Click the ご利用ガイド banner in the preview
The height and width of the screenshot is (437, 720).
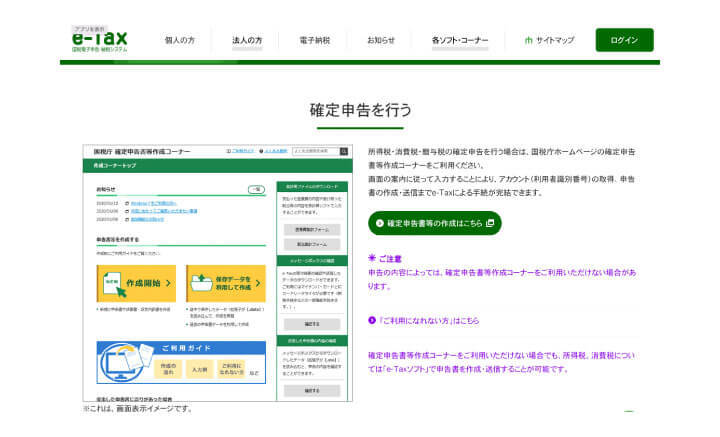tap(181, 362)
